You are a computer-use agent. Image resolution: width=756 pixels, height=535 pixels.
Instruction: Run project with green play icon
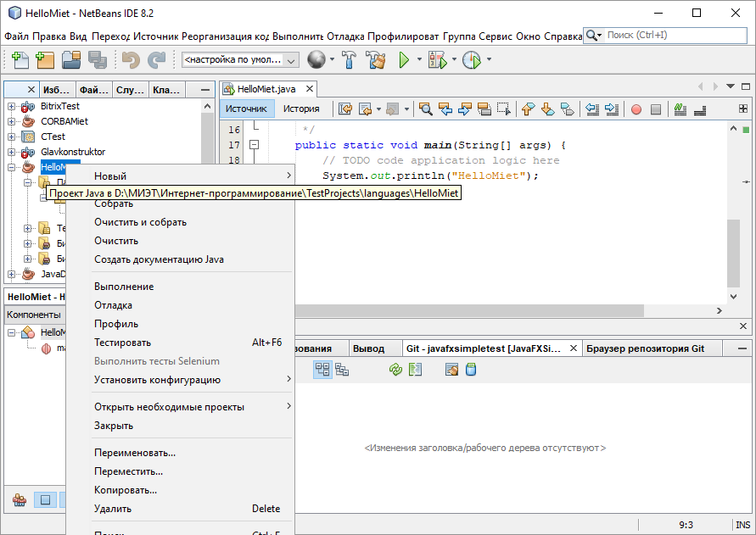(x=404, y=59)
